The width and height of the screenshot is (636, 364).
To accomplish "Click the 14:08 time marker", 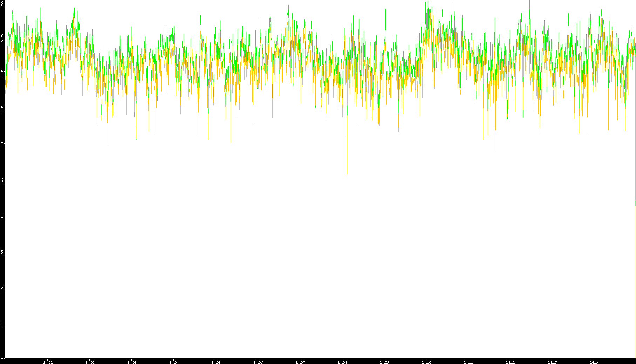I will (342, 362).
